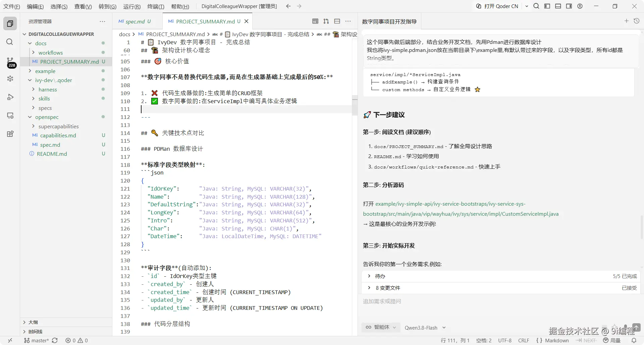Open the notifications bell in status bar

[634, 340]
